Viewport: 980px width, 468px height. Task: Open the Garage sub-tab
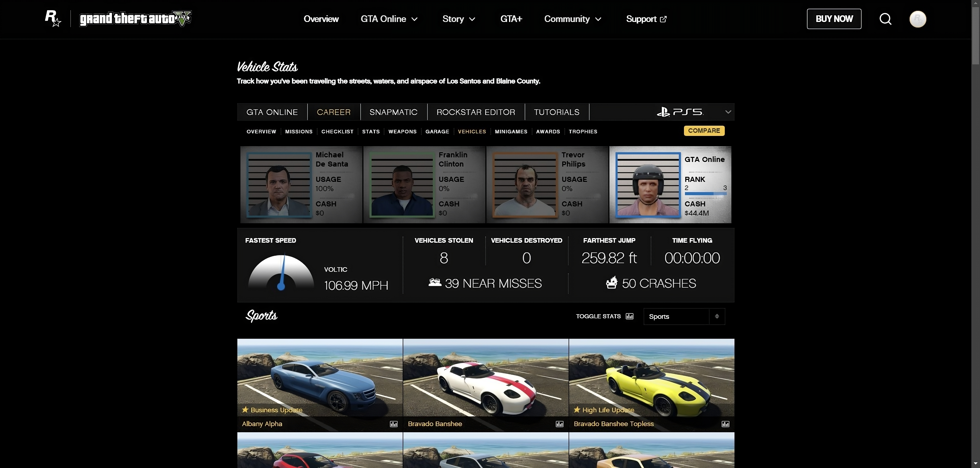pyautogui.click(x=437, y=131)
